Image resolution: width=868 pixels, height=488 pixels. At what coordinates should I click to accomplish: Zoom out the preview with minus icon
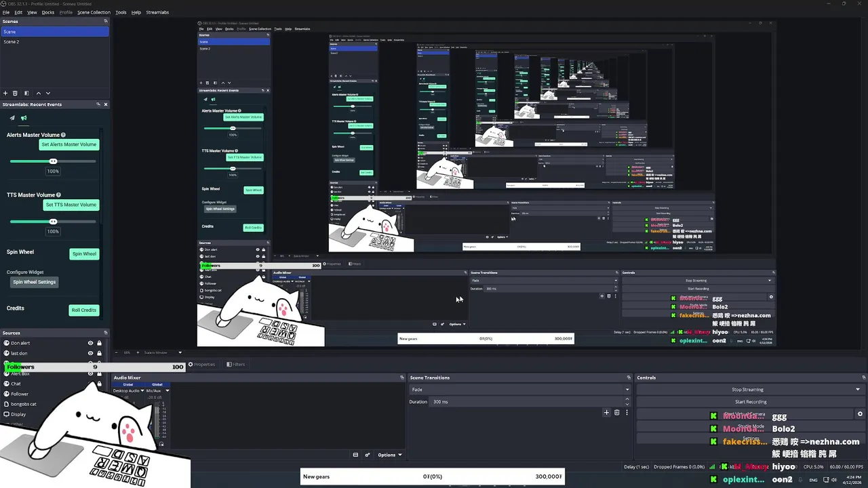coord(117,352)
